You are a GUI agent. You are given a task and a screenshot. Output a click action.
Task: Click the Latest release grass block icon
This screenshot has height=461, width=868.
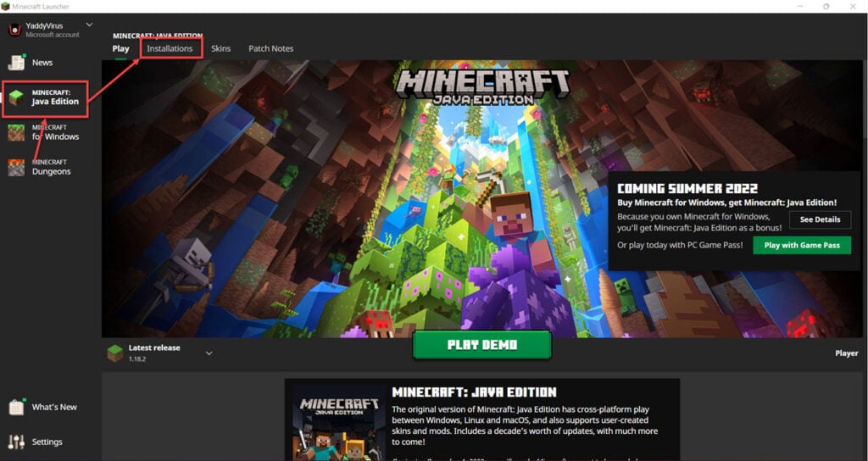[115, 353]
